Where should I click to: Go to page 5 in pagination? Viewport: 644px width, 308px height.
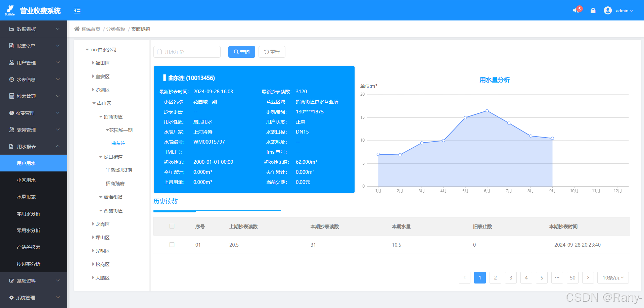coord(542,277)
